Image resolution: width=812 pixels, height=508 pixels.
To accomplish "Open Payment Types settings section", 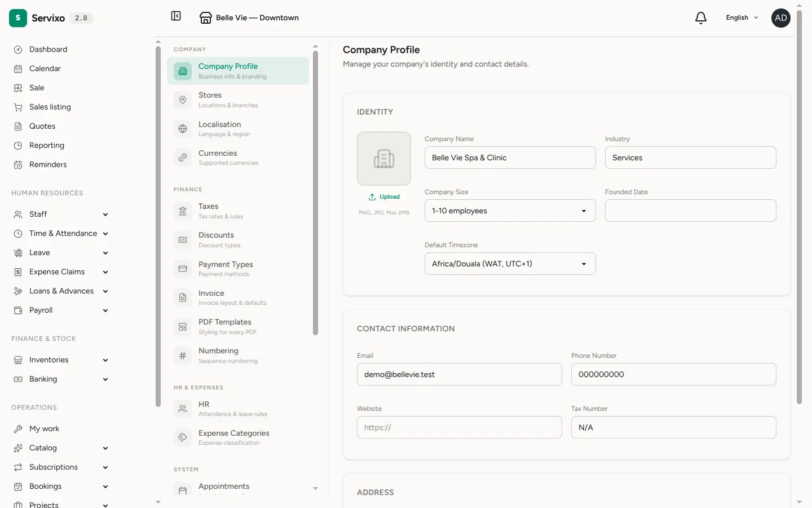I will point(238,269).
